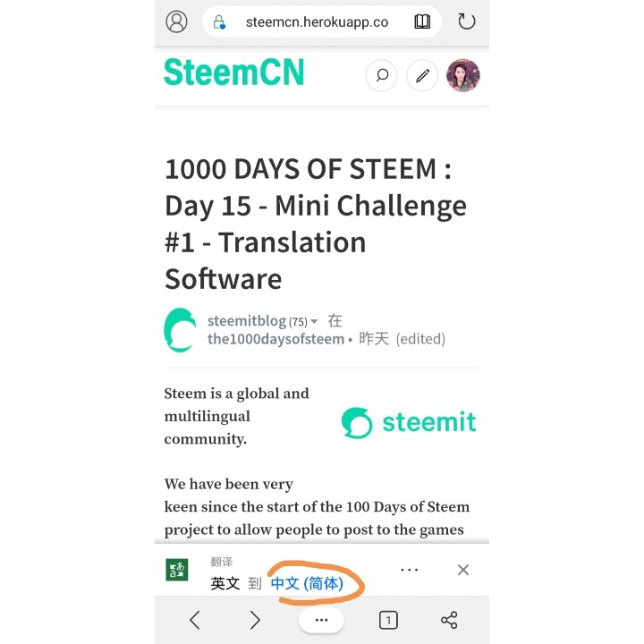
Task: Open SteemCN search magnifier icon
Action: coord(382,76)
